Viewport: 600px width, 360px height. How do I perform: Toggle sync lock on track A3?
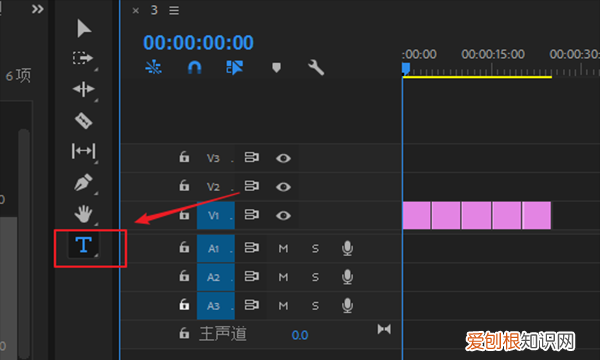(x=252, y=305)
